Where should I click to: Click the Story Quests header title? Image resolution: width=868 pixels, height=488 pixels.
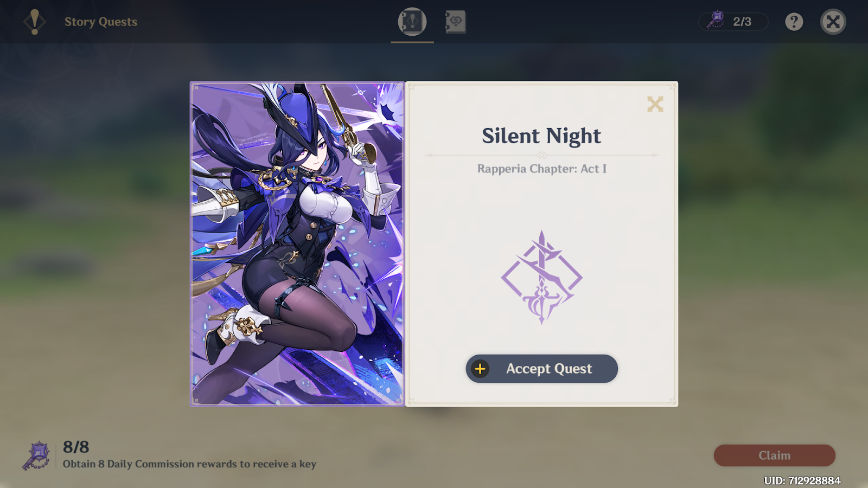click(101, 22)
